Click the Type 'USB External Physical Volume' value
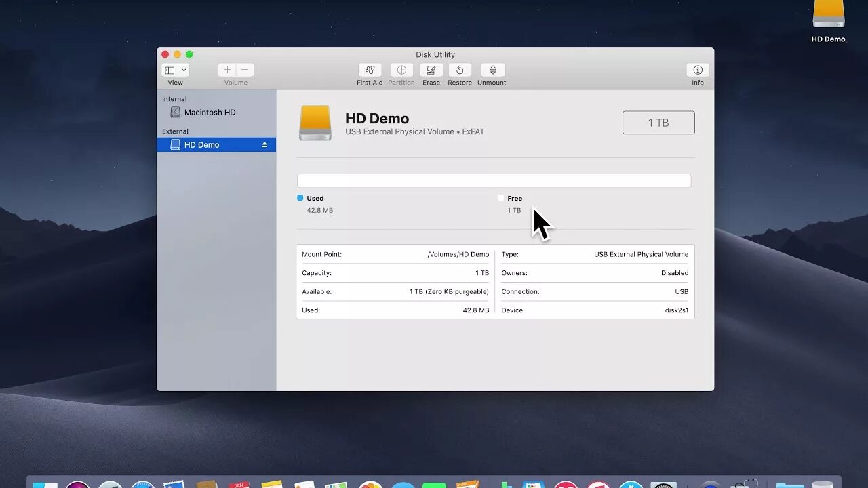This screenshot has width=868, height=488. tap(642, 255)
